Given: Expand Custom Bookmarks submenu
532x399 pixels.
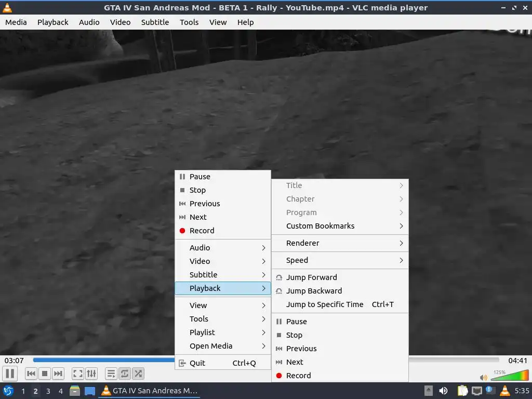Looking at the screenshot, I should click(x=340, y=226).
